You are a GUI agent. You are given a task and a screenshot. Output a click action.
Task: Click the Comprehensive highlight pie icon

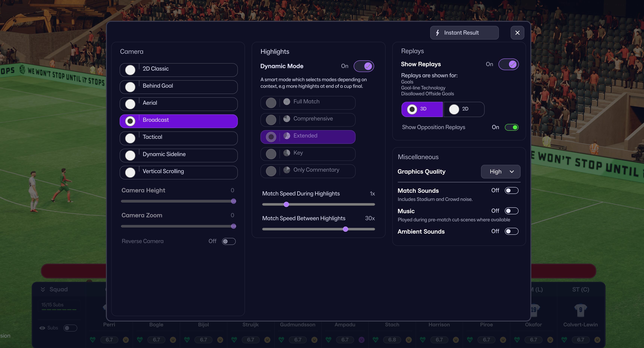coord(287,118)
